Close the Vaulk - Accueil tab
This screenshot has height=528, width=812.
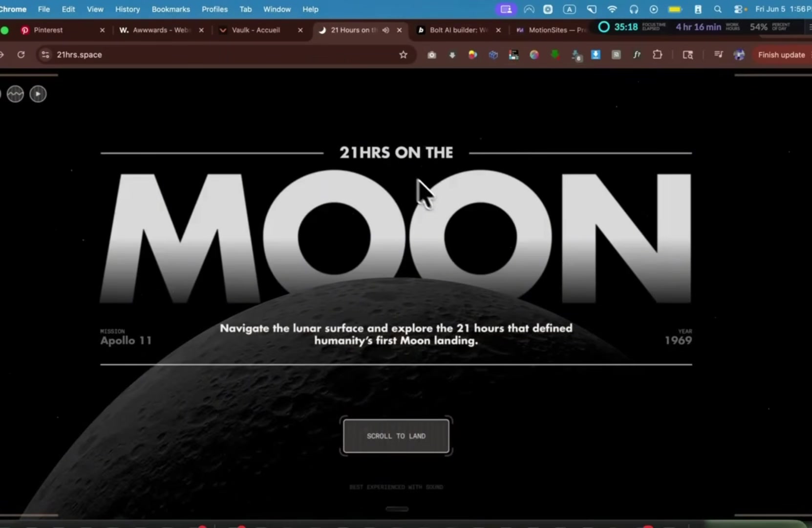[300, 30]
